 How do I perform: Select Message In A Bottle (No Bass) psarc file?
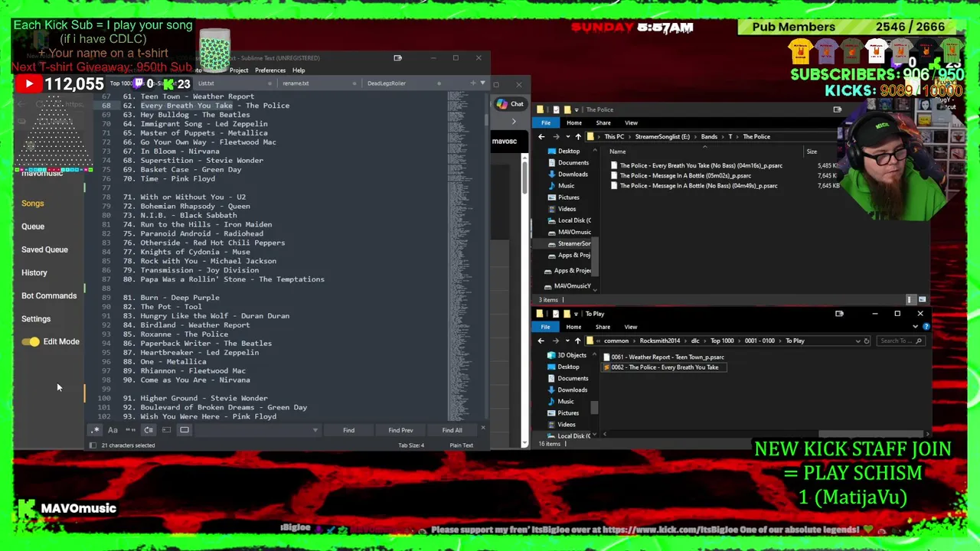click(x=694, y=186)
